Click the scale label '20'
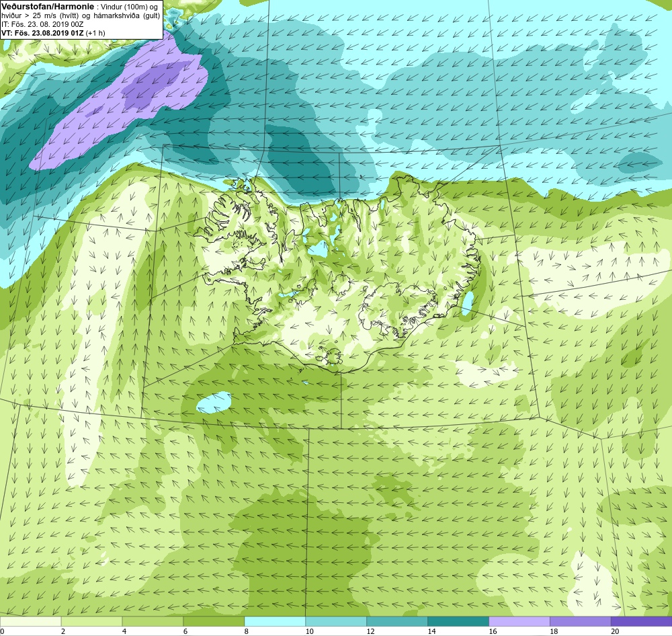This screenshot has width=672, height=636. [615, 631]
